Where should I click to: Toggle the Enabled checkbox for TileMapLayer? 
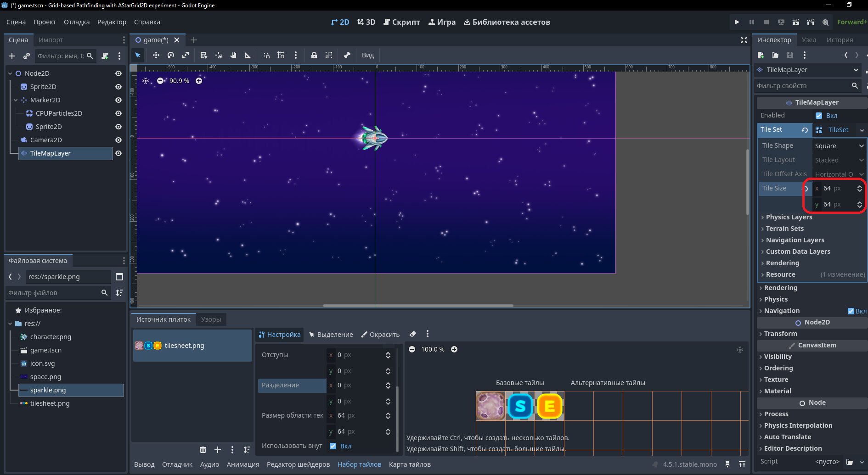click(819, 116)
